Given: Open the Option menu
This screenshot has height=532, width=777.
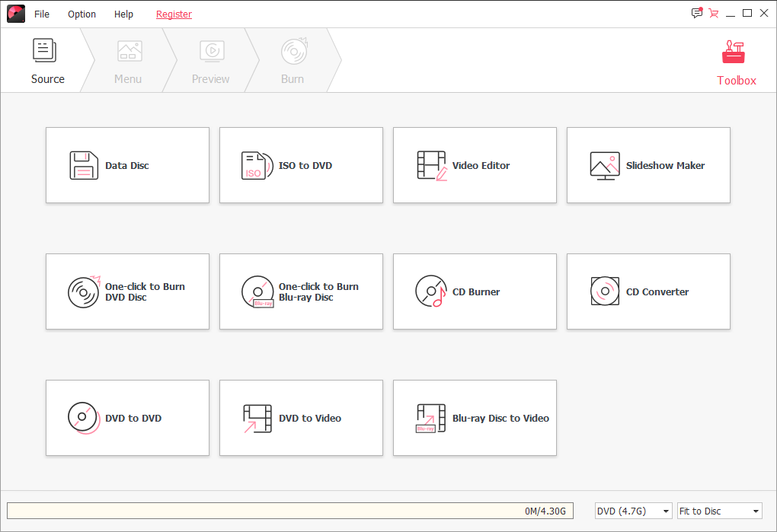Looking at the screenshot, I should pyautogui.click(x=82, y=14).
